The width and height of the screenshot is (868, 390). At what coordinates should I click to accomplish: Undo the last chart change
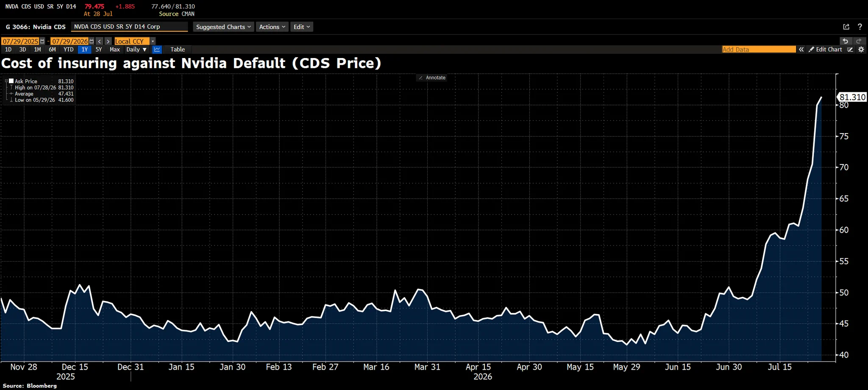(845, 41)
